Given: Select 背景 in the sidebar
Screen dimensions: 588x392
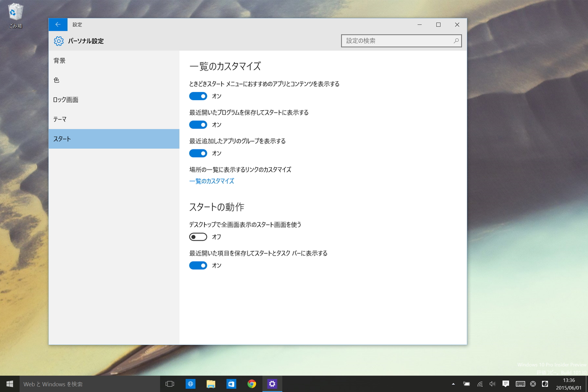Looking at the screenshot, I should [x=60, y=60].
